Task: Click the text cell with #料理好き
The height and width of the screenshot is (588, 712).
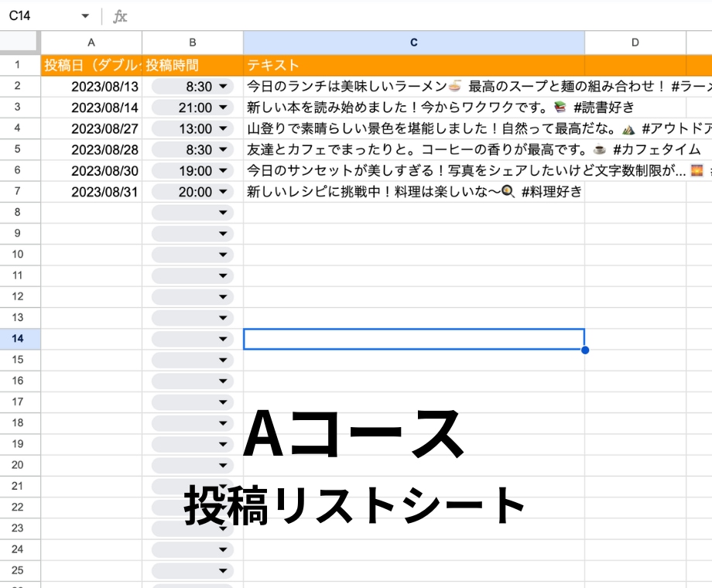Action: [414, 192]
